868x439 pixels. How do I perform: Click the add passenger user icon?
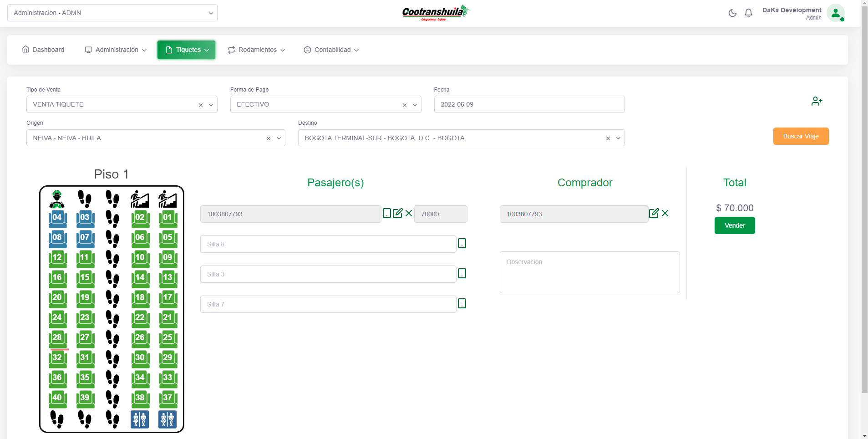[x=817, y=101]
